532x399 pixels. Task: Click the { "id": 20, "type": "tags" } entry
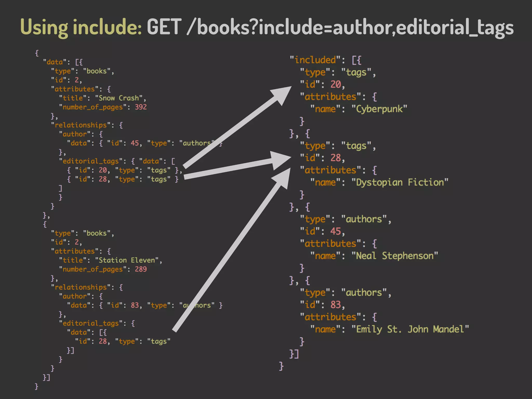125,170
